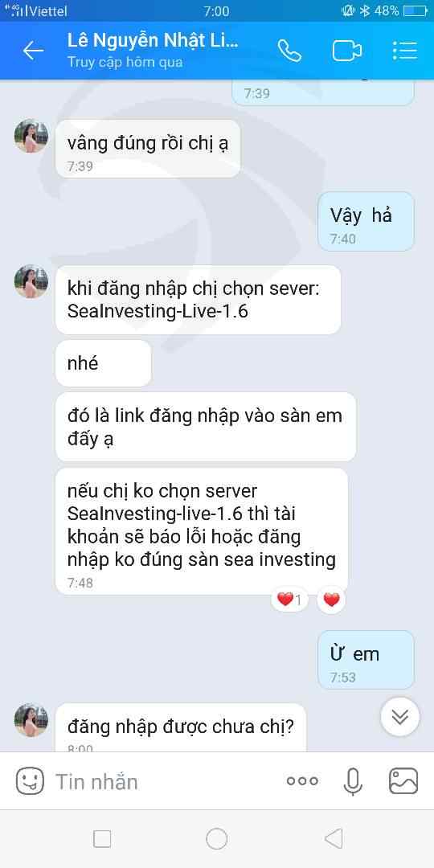Jump to latest messages with the double-chevron button
The height and width of the screenshot is (868, 434).
click(399, 717)
